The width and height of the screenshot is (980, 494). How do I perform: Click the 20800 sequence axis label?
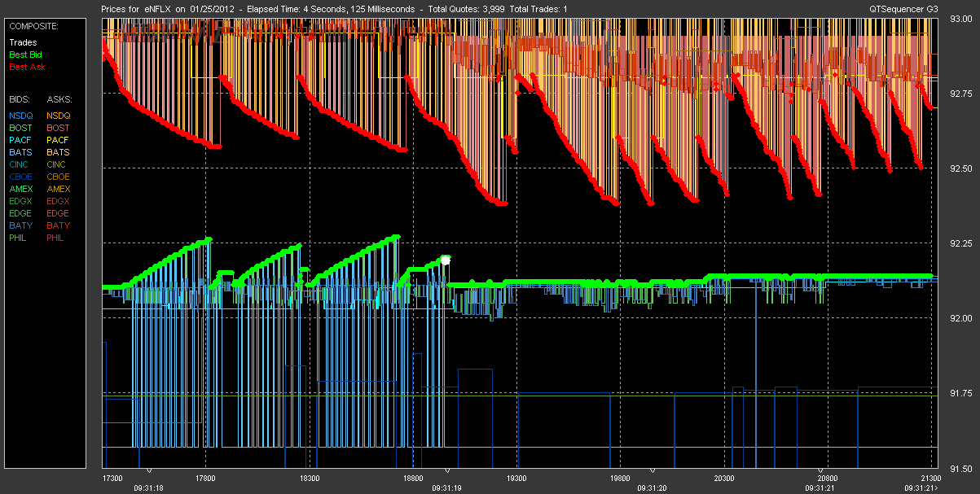pyautogui.click(x=827, y=479)
